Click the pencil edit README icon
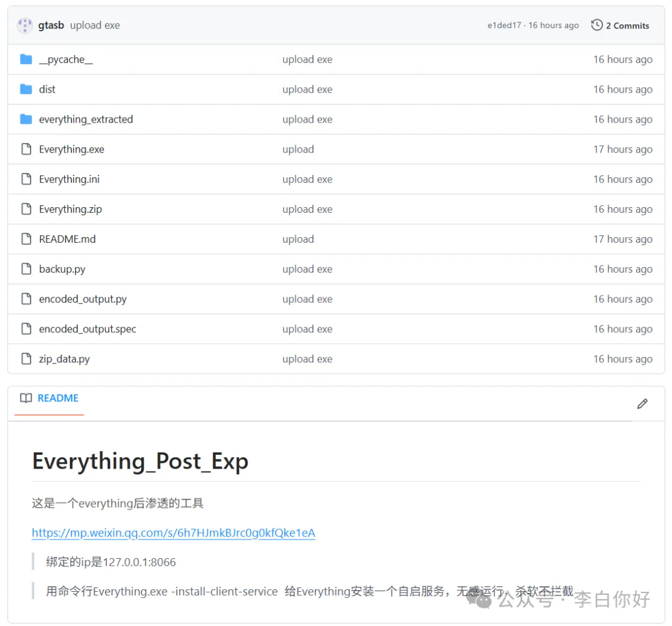The width and height of the screenshot is (672, 626). pos(642,404)
